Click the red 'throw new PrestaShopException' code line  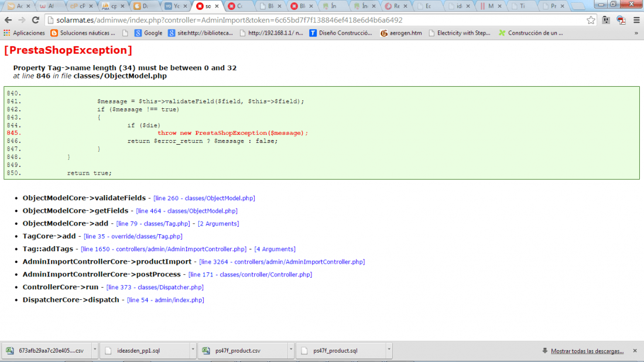(232, 133)
